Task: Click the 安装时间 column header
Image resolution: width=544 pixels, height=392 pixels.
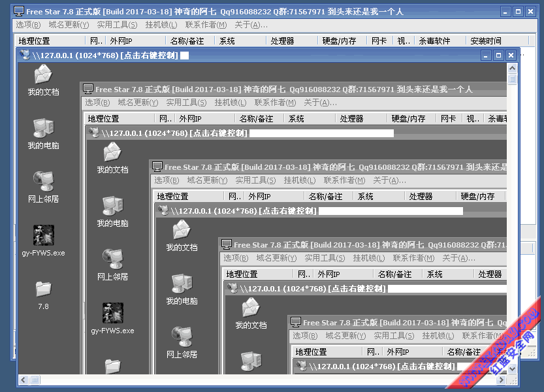Action: coord(497,41)
